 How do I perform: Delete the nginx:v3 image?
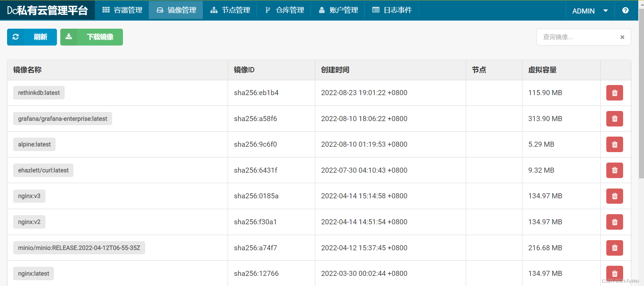[614, 196]
